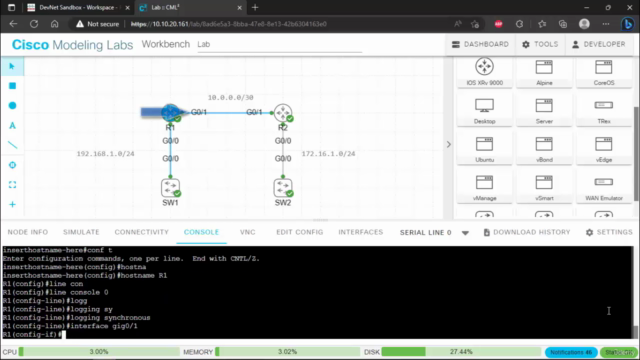
Task: Click the 192.168.1.0/24 network label
Action: coord(105,153)
